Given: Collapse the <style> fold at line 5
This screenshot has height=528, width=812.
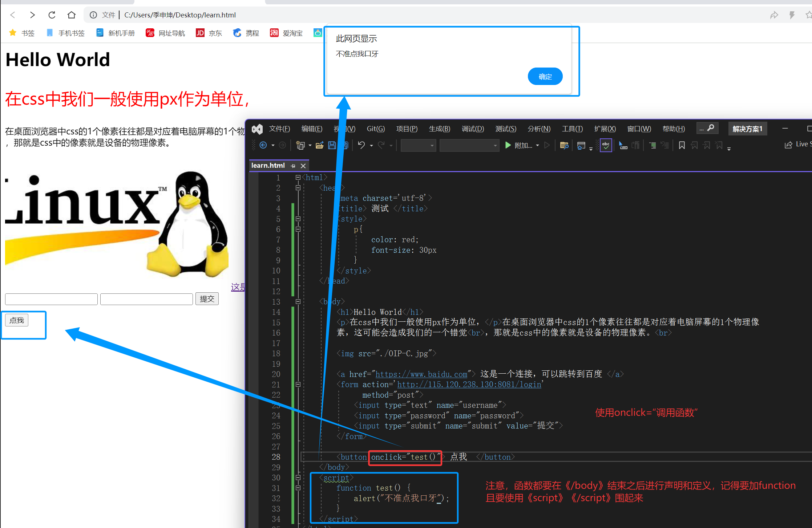Looking at the screenshot, I should (298, 219).
